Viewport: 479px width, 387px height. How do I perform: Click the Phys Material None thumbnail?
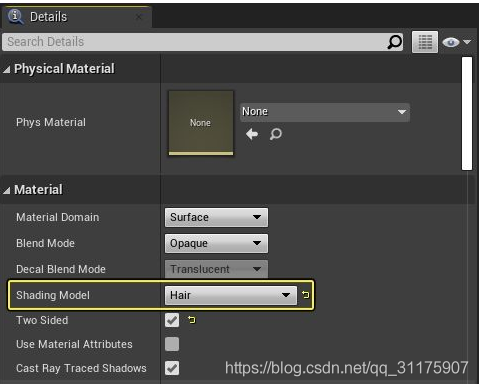pyautogui.click(x=201, y=123)
